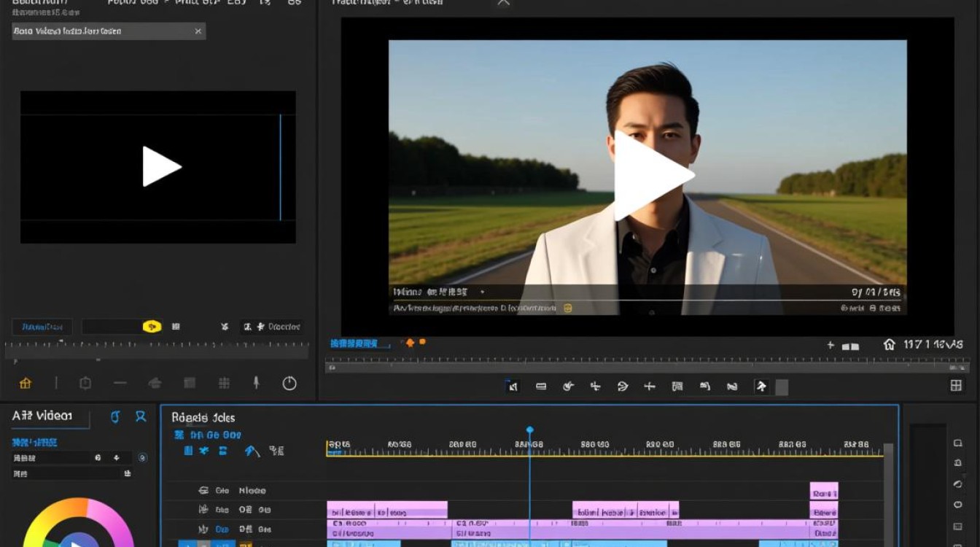This screenshot has height=547, width=980.
Task: Click the clock icon beside the orange home icon
Action: click(x=85, y=383)
